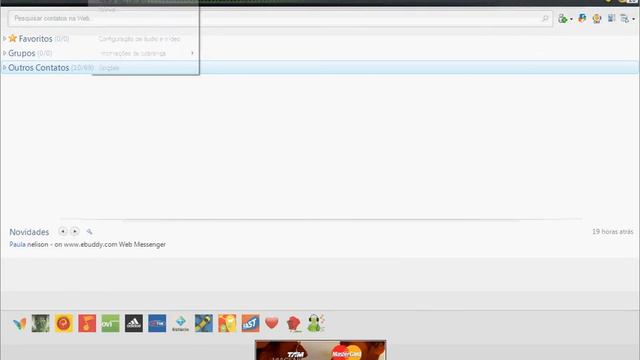Select the Outros Contatos row
Viewport: 640px width, 360px height.
[320, 67]
